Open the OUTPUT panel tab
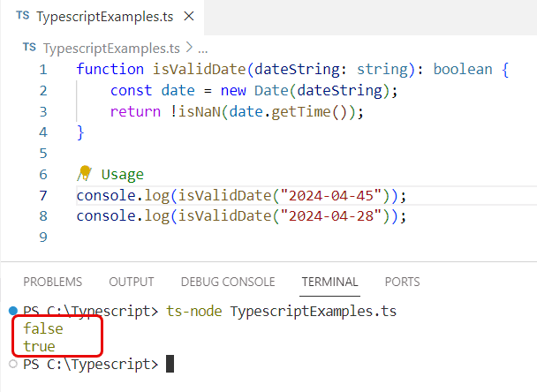This screenshot has height=392, width=537. pyautogui.click(x=132, y=282)
